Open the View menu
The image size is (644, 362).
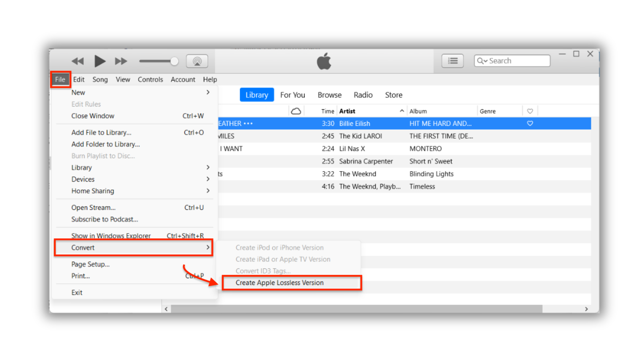[123, 79]
